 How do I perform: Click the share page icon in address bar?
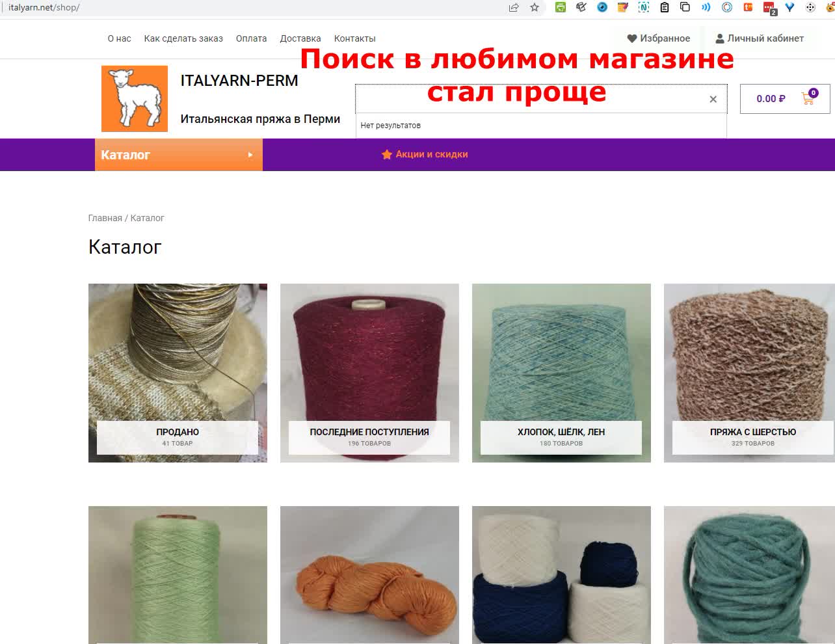(514, 8)
